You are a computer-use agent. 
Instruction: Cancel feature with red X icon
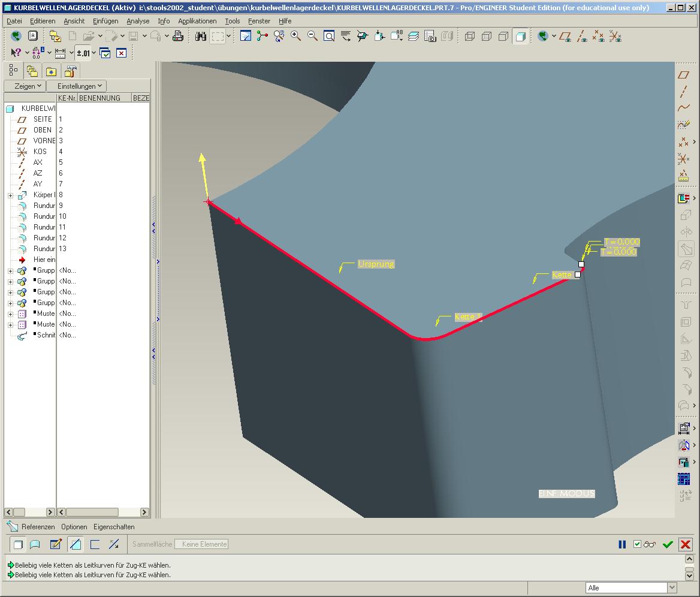685,544
